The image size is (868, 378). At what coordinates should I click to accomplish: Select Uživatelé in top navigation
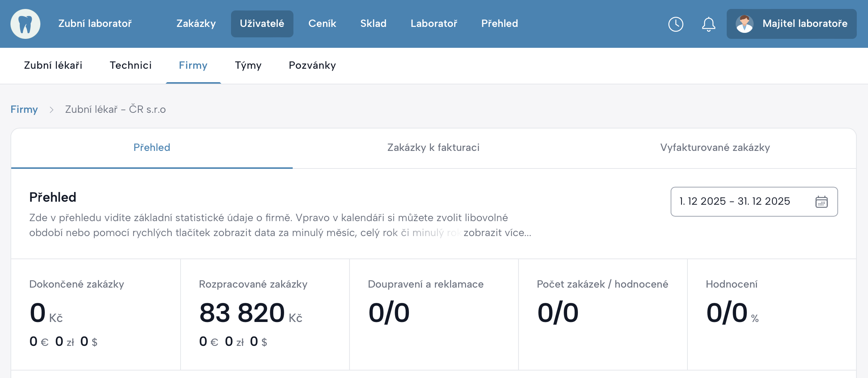[x=262, y=24]
